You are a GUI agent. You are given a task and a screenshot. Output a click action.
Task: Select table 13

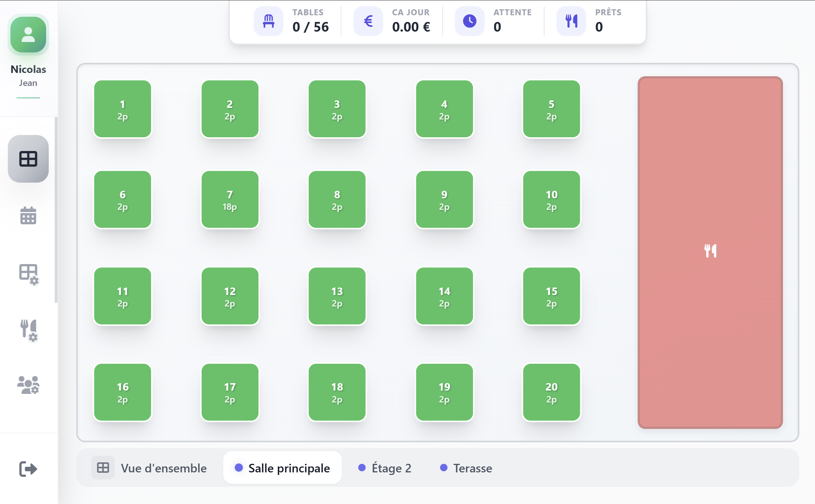pyautogui.click(x=337, y=296)
